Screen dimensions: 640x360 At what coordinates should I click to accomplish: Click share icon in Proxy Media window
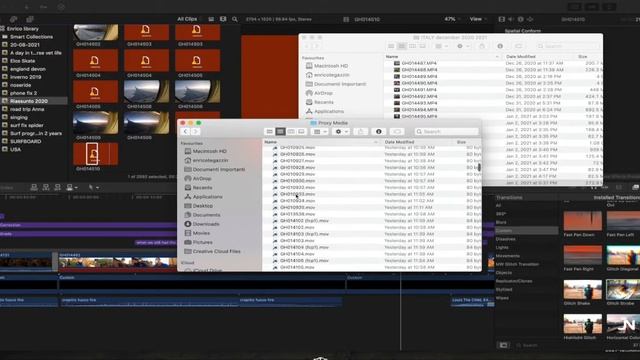360,131
